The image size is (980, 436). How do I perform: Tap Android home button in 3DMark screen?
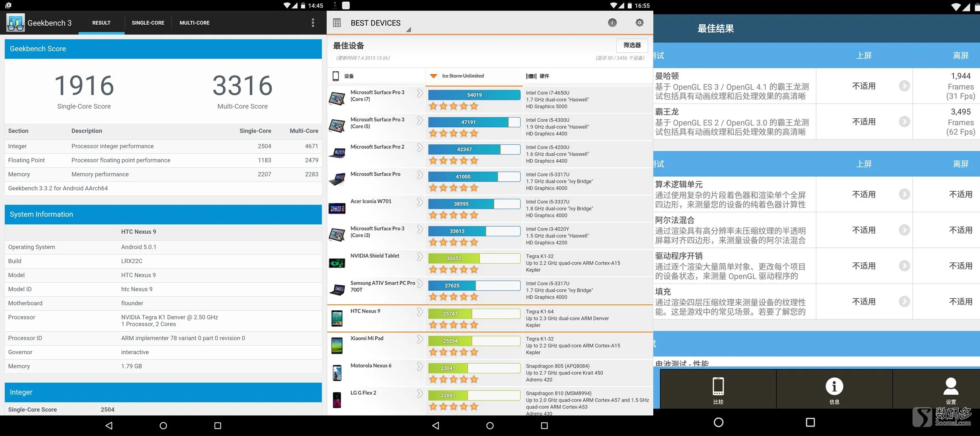pyautogui.click(x=490, y=425)
